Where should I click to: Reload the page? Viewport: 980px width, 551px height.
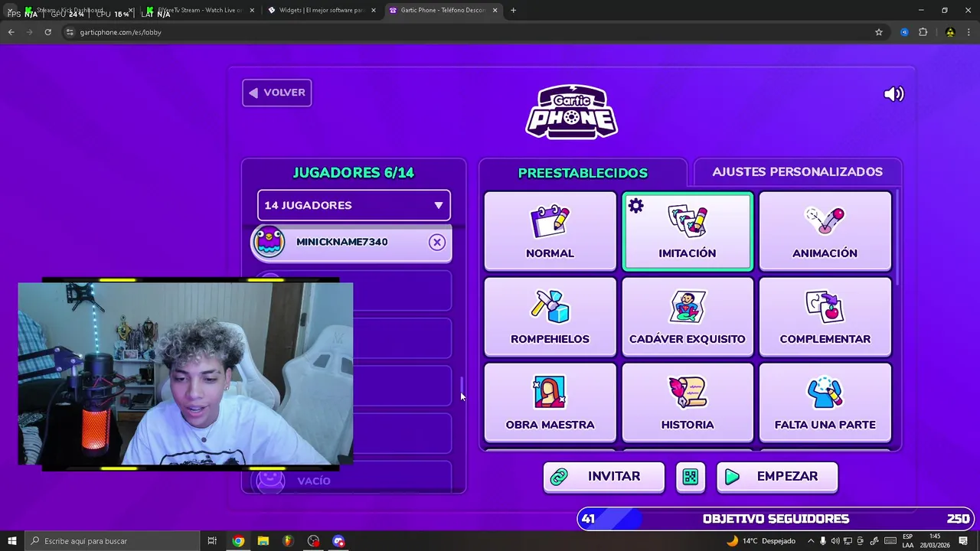(x=47, y=32)
